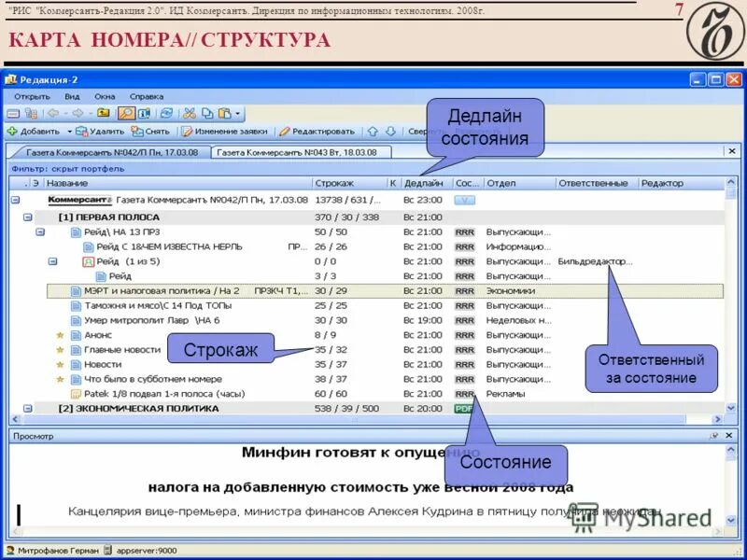Toggle the info panel icon in the toolbar

(x=144, y=113)
